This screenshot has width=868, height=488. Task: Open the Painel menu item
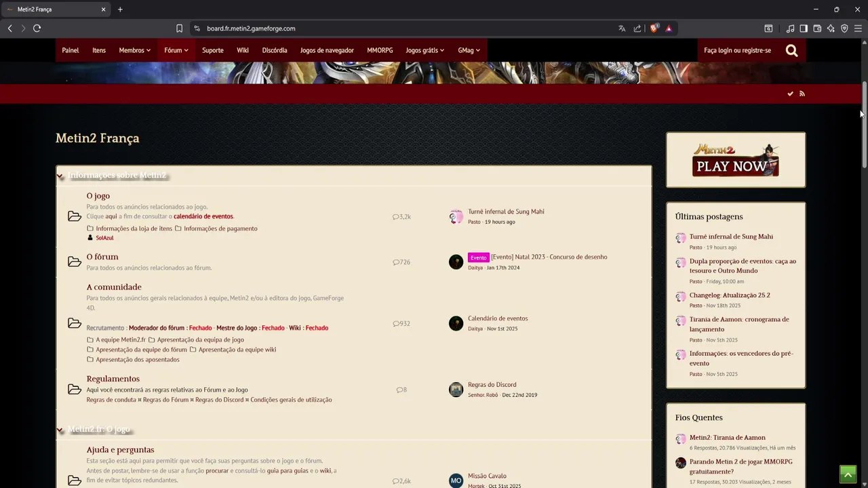coord(71,50)
